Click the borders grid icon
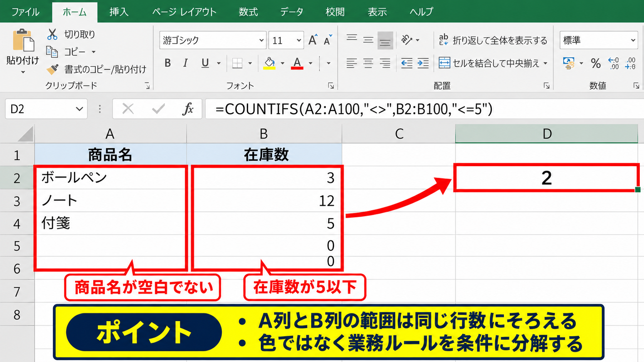 pos(237,63)
